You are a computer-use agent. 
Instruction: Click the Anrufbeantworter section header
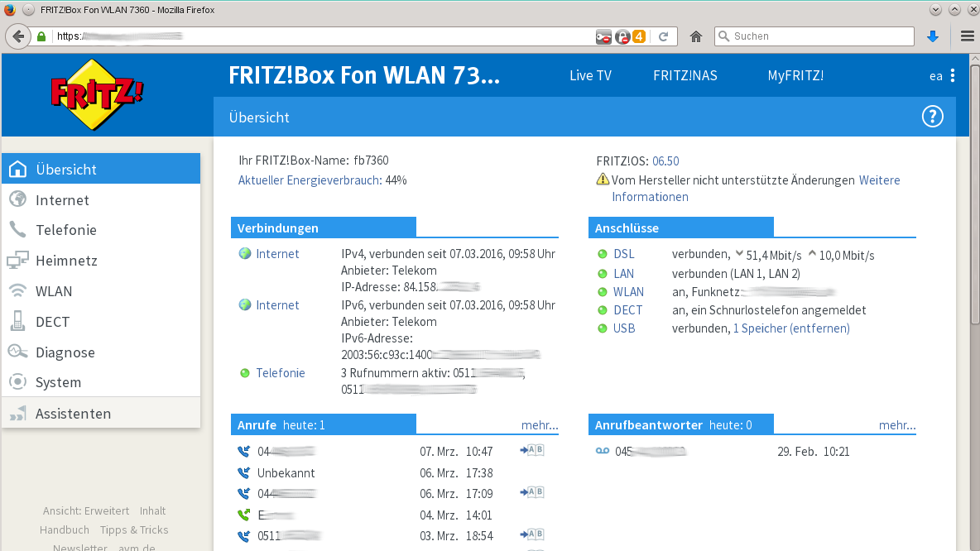[680, 424]
